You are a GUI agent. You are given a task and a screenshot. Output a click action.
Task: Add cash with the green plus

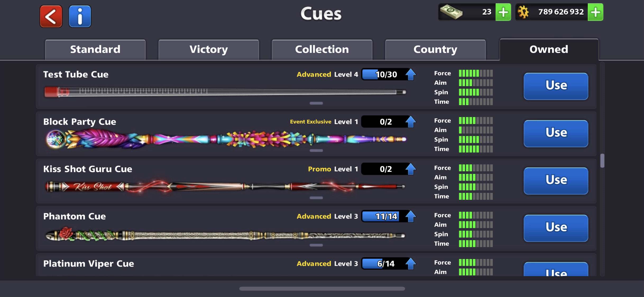point(503,12)
